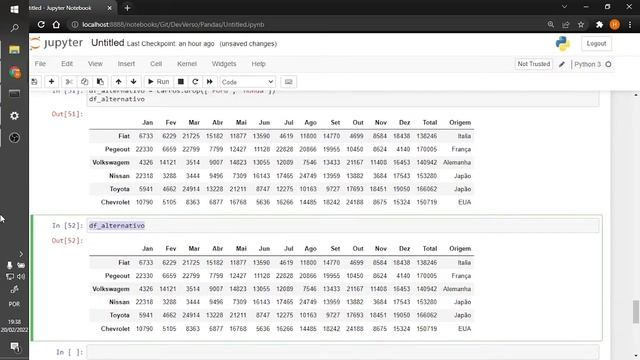This screenshot has width=640, height=360.
Task: Click the Total column header in Out[51]
Action: coord(430,122)
